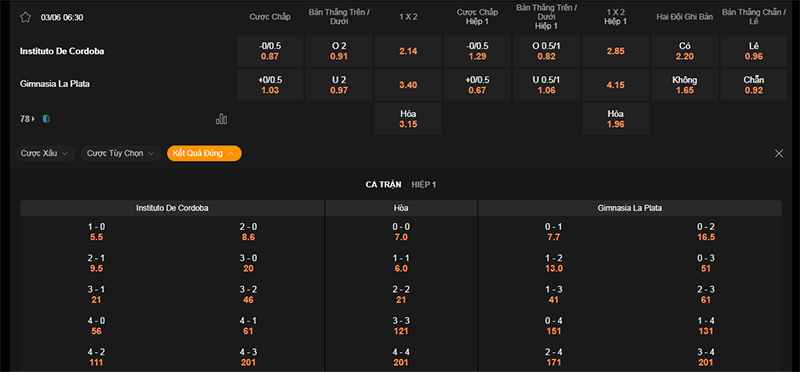Bet first-half Gimnasia win at 4.15
This screenshot has height=372, width=800.
pos(616,85)
